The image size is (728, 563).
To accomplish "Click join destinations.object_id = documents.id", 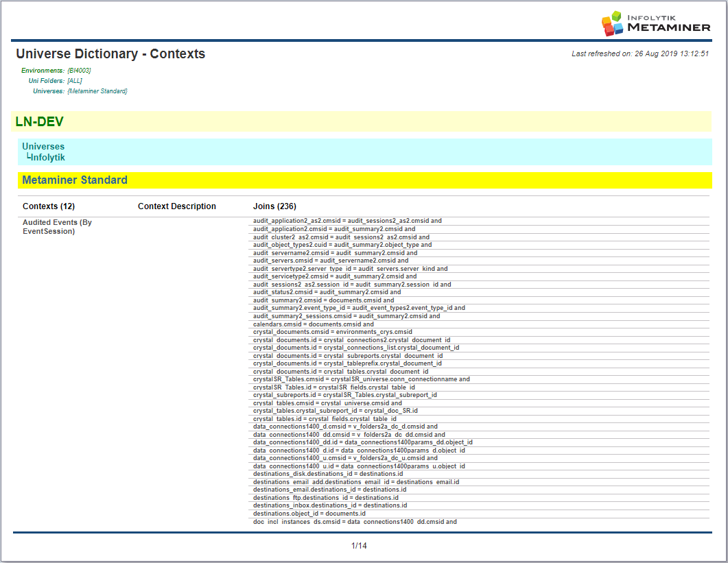I will tap(309, 514).
